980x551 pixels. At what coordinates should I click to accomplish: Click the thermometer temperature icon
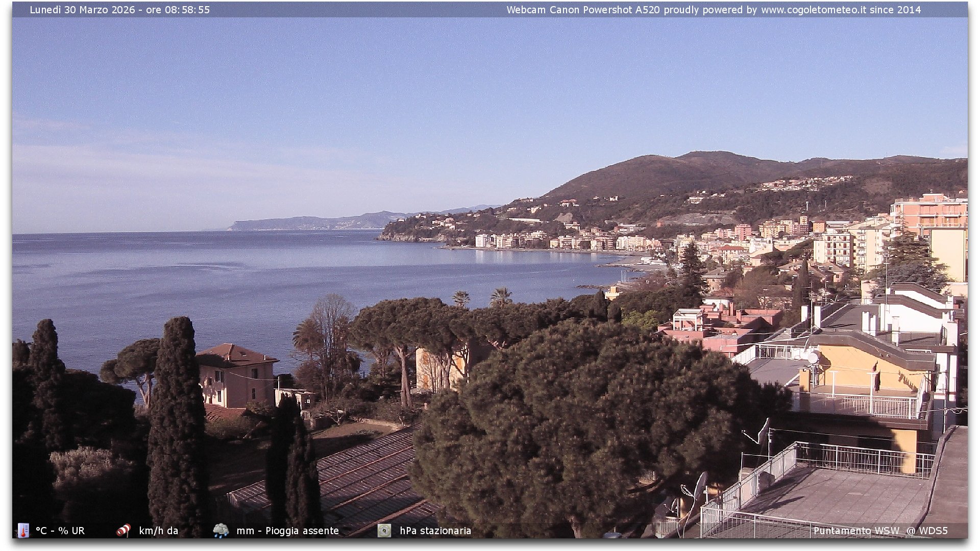23,531
